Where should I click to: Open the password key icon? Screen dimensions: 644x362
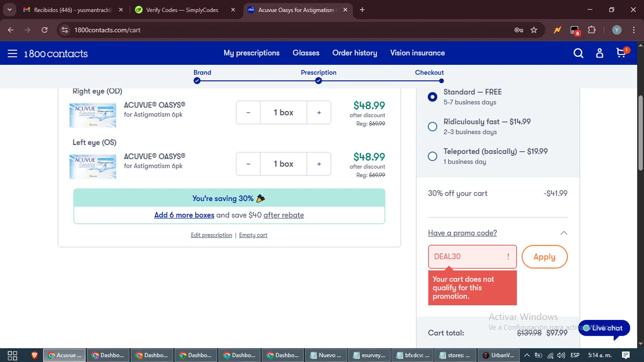click(519, 30)
